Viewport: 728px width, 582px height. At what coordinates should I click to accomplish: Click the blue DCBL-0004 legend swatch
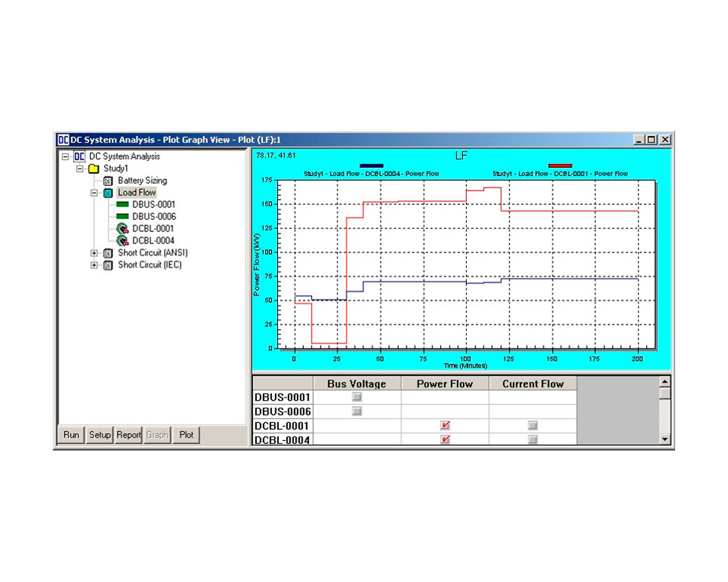(371, 165)
